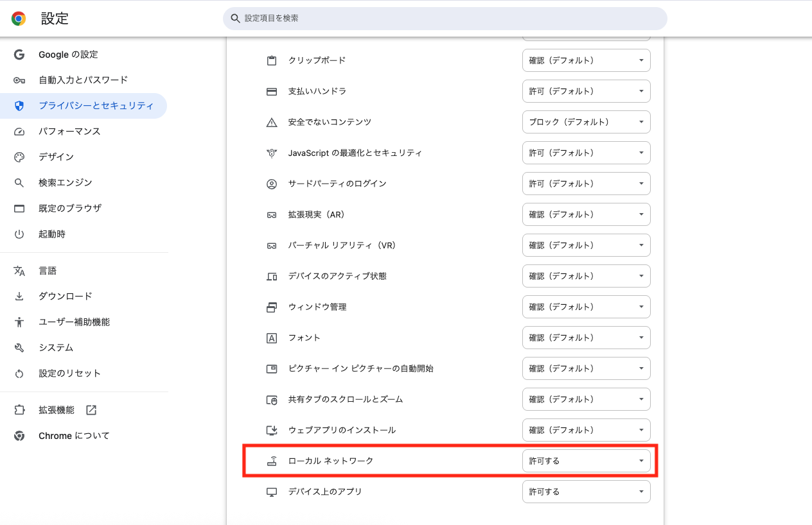Go to Google の設定 section
Screen dimensions: 812x525
(84, 55)
